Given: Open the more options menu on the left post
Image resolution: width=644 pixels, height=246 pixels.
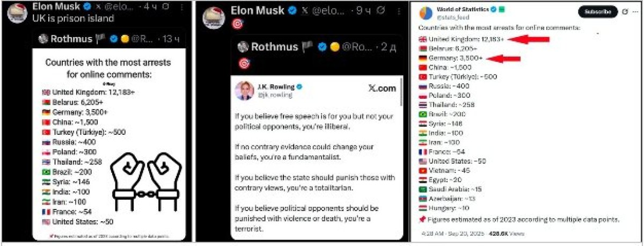Looking at the screenshot, I should tap(182, 8).
